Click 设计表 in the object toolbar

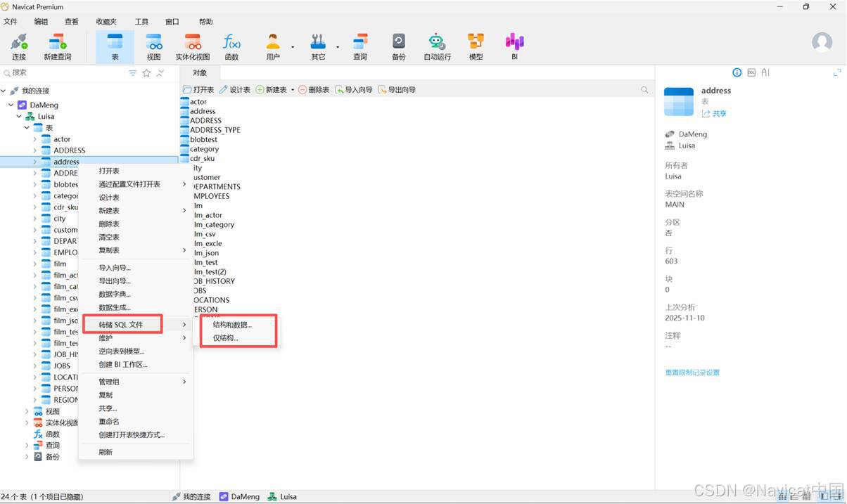pyautogui.click(x=235, y=90)
